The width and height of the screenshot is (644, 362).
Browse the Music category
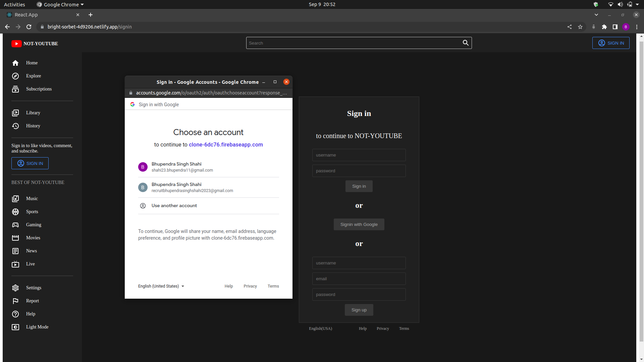tap(32, 198)
